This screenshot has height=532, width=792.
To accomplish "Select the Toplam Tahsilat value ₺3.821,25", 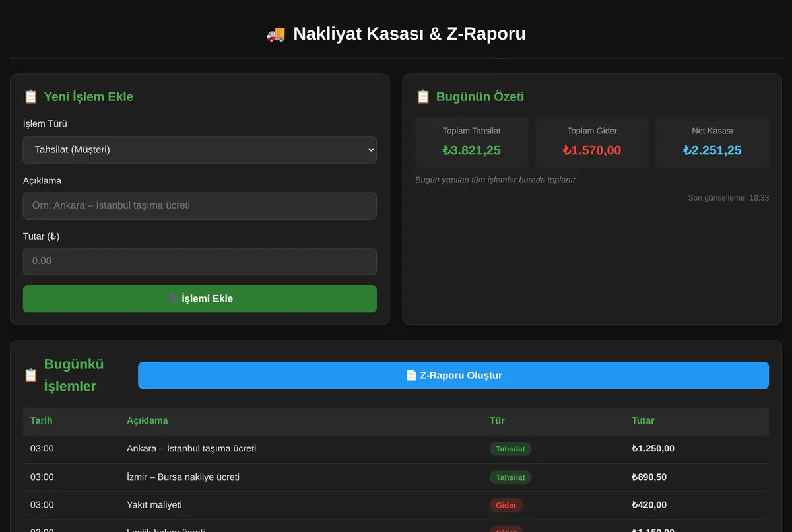I will click(472, 150).
